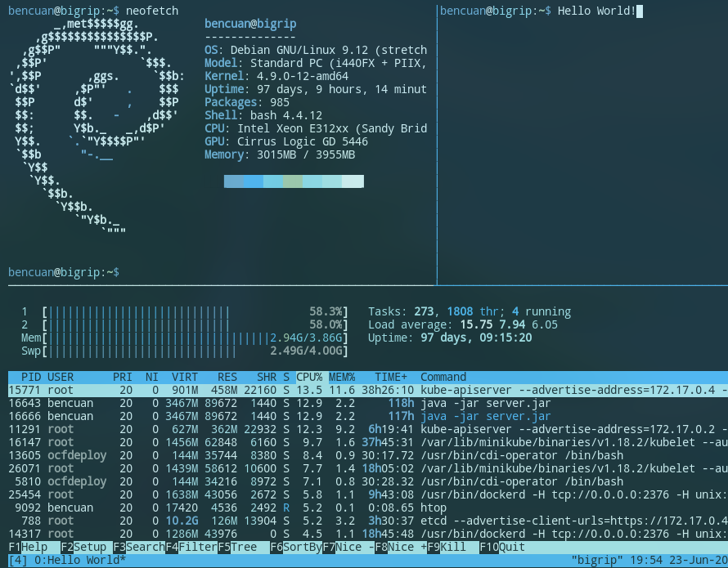Click F10 Quit to exit htop
This screenshot has height=568, width=728.
coord(502,547)
